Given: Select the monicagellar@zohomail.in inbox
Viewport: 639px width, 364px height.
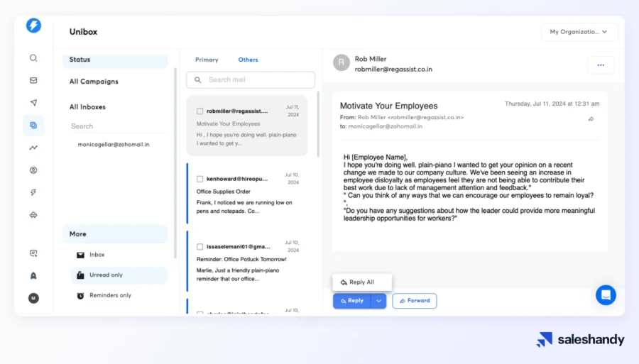Looking at the screenshot, I should click(x=114, y=145).
